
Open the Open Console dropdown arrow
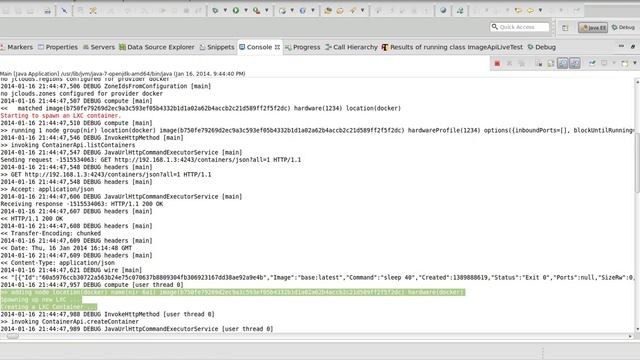635,63
